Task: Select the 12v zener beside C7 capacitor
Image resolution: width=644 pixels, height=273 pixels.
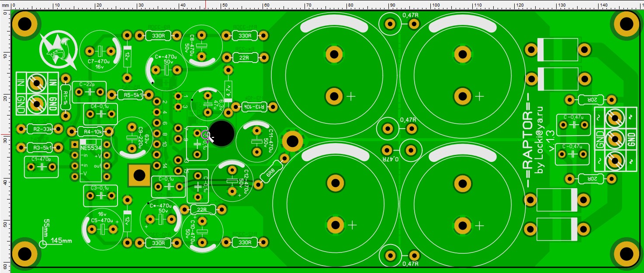Action: pos(127,56)
